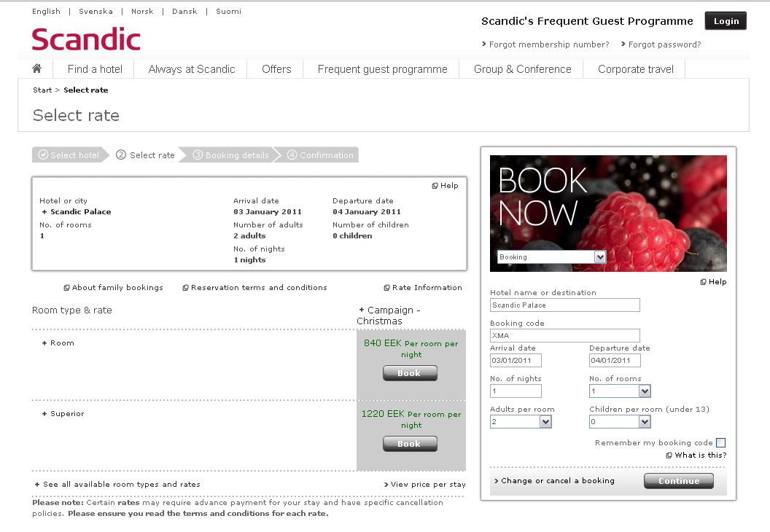The image size is (770, 532).
Task: Click the No. of nights input field
Action: click(x=516, y=391)
